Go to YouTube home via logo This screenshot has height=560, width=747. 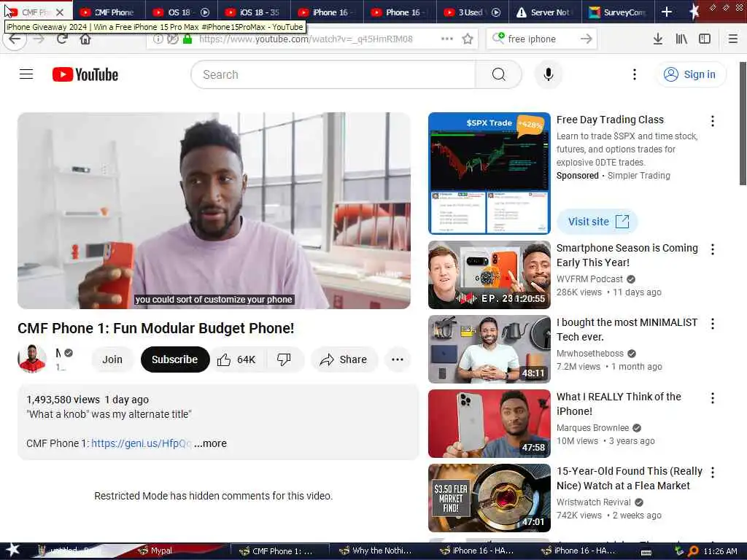pyautogui.click(x=85, y=74)
